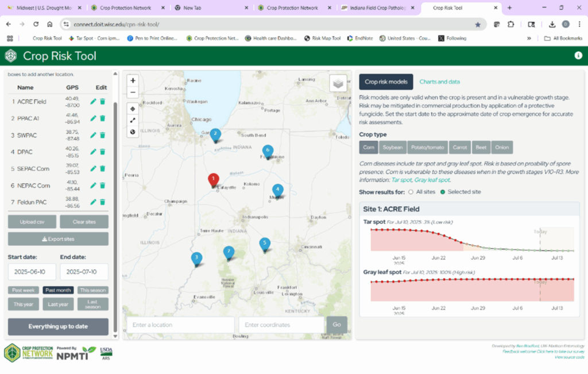Image resolution: width=588 pixels, height=374 pixels.
Task: Choose the Selected site radio option
Action: (443, 192)
